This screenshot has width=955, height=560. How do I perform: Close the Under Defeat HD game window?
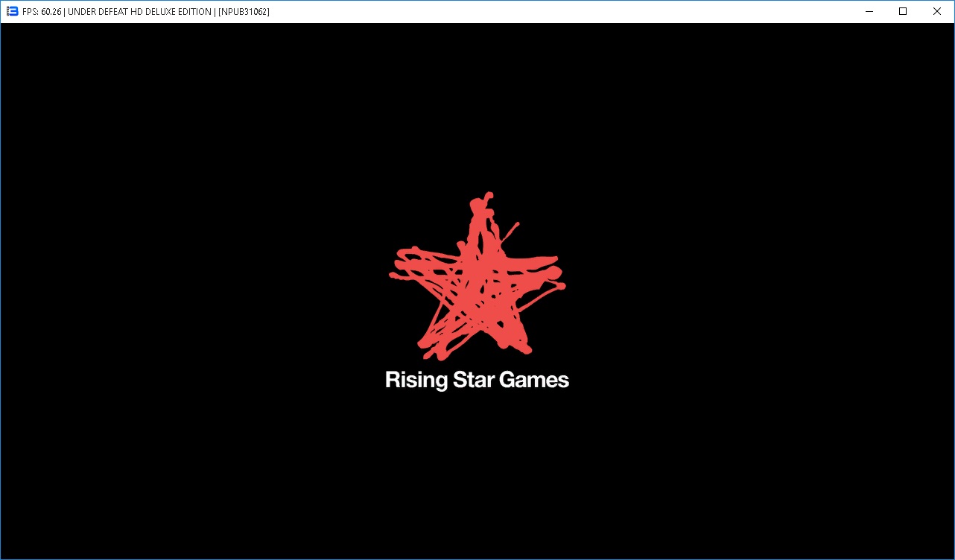937,11
